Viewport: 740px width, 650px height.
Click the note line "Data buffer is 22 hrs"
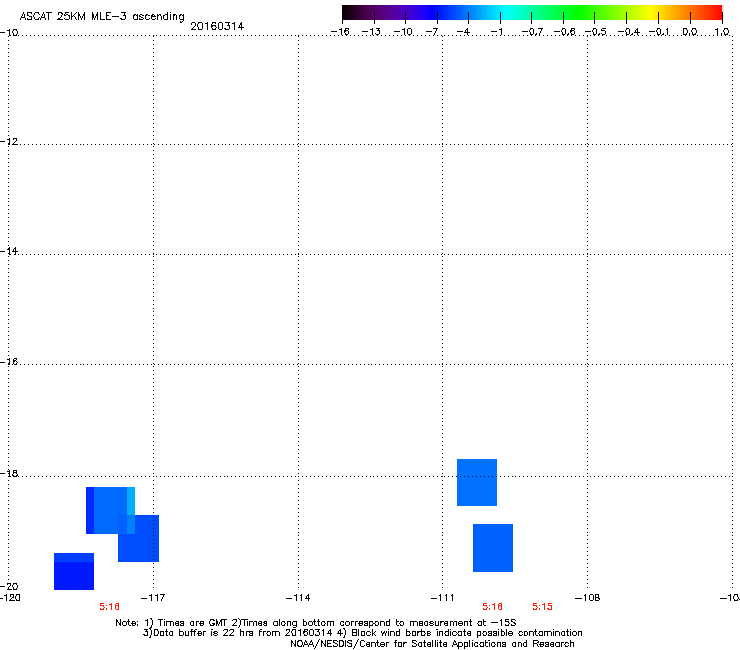(362, 633)
